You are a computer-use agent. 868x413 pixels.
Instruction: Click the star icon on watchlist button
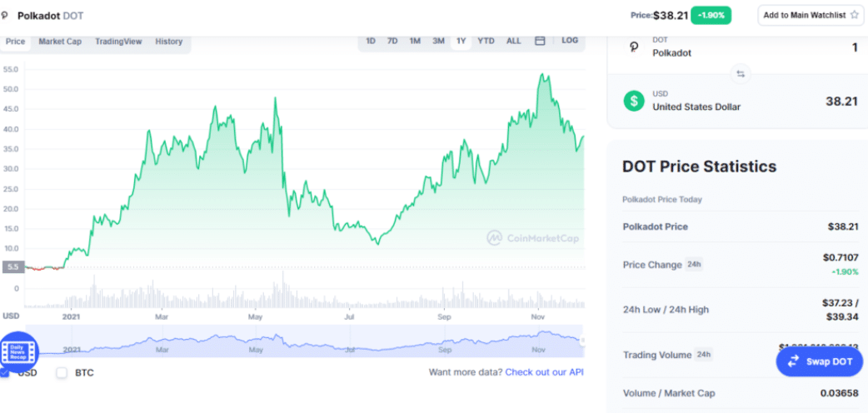pyautogui.click(x=854, y=16)
